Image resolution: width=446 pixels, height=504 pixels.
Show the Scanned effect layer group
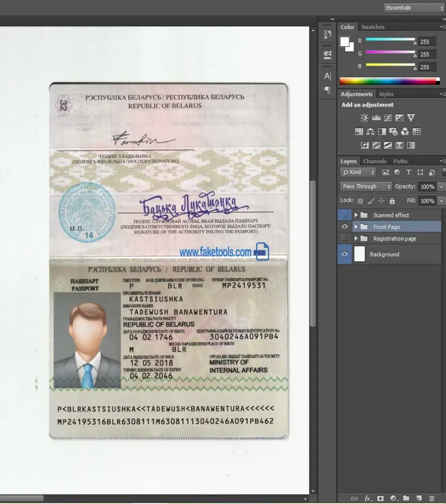coord(344,215)
